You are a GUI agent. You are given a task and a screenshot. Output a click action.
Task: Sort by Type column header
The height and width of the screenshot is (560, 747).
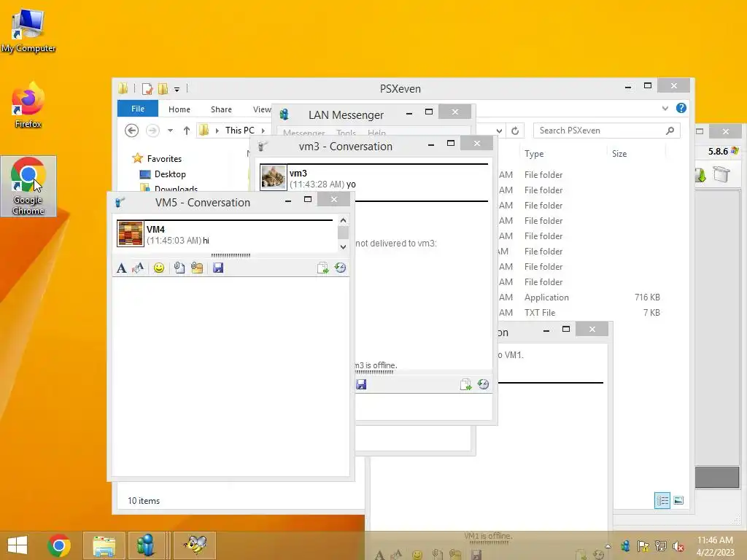(x=533, y=154)
